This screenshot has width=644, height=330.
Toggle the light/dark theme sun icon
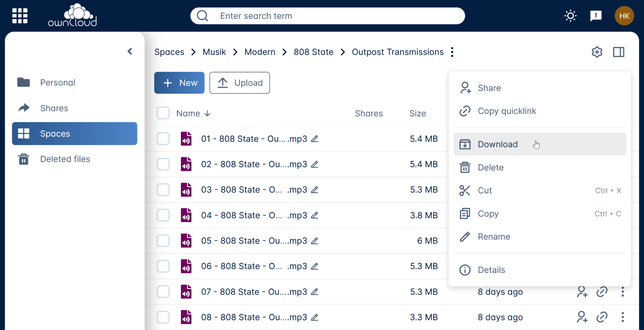pos(570,16)
